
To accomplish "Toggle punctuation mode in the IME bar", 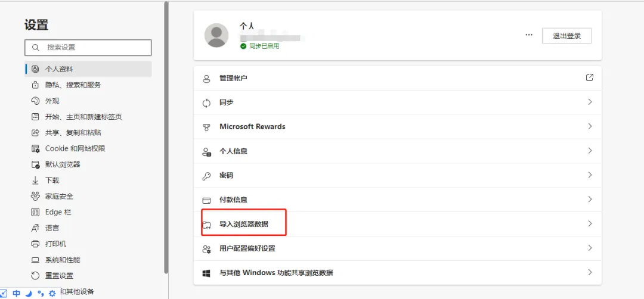I will (x=41, y=293).
